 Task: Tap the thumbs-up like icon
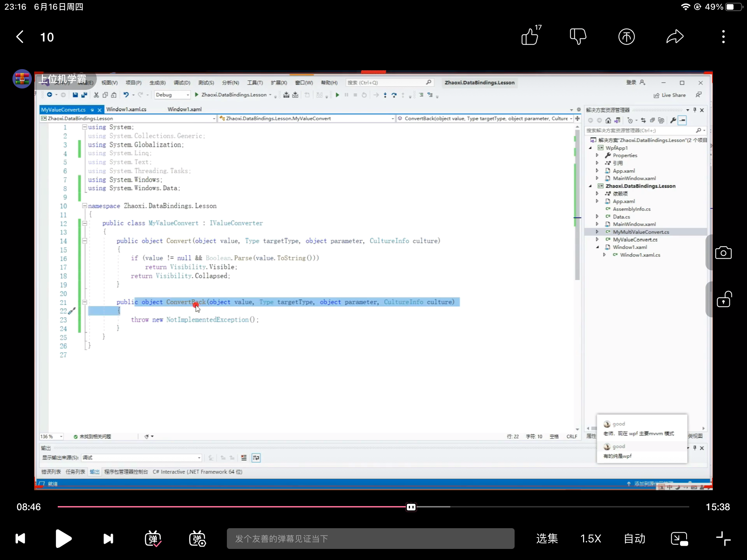coord(530,37)
